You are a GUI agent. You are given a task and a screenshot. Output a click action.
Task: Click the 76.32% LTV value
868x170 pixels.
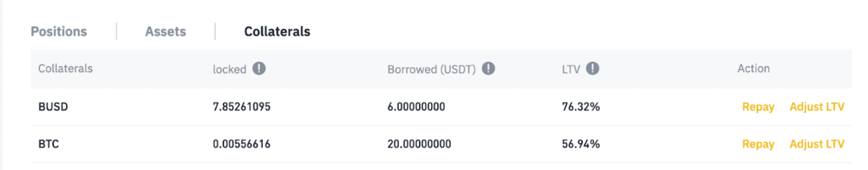(x=581, y=107)
